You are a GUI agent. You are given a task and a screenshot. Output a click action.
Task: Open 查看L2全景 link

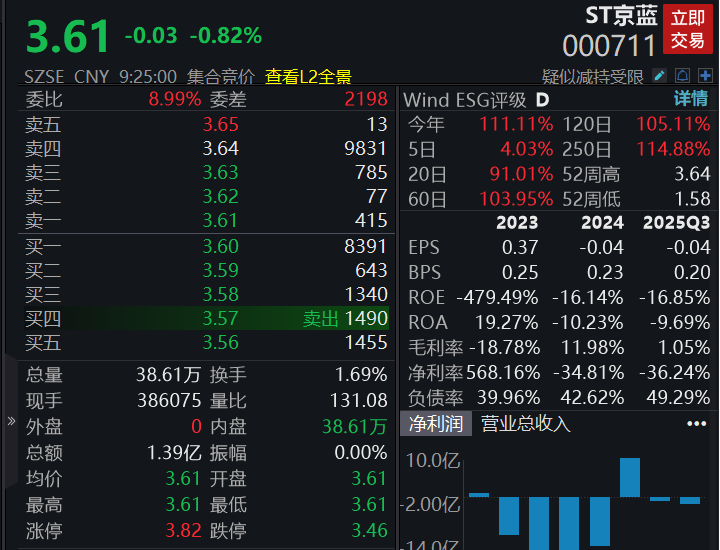pos(308,77)
